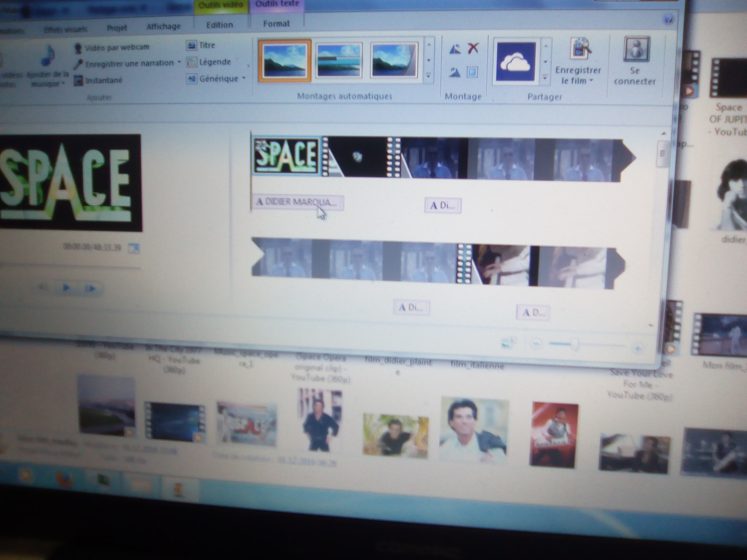Click the Outils vidéo contextual tab header
This screenshot has width=747, height=560.
point(221,6)
